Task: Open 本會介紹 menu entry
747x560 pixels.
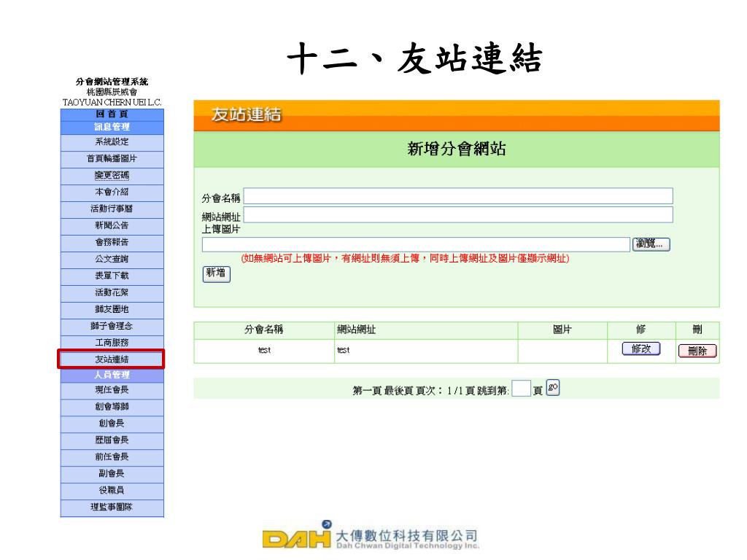Action: coord(112,192)
